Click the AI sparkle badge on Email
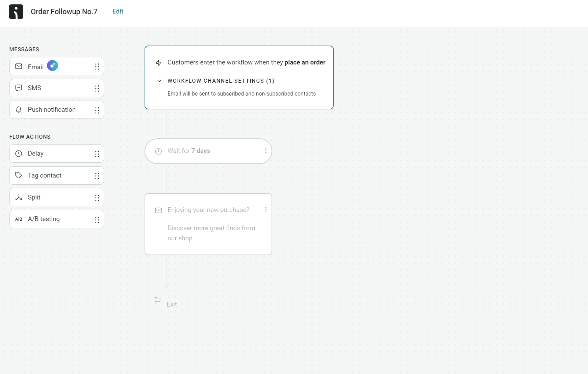Viewport: 588px width, 374px height. click(x=53, y=65)
